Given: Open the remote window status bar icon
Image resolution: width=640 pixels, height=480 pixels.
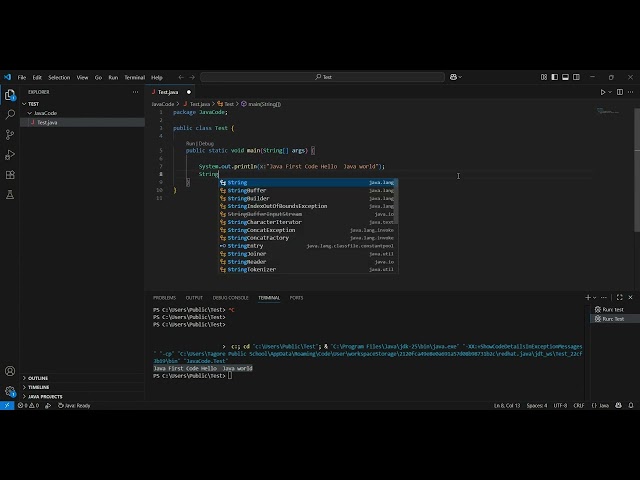Looking at the screenshot, I should pyautogui.click(x=7, y=405).
